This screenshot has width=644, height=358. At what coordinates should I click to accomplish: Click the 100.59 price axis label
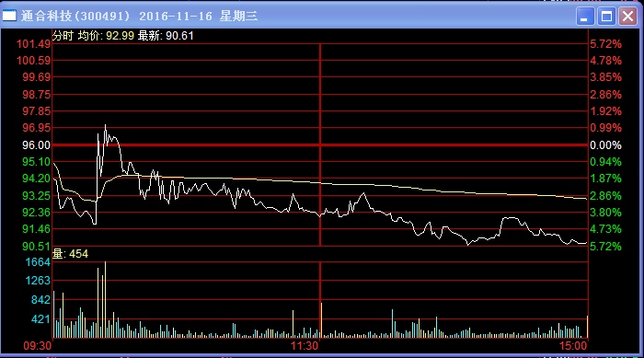click(33, 61)
